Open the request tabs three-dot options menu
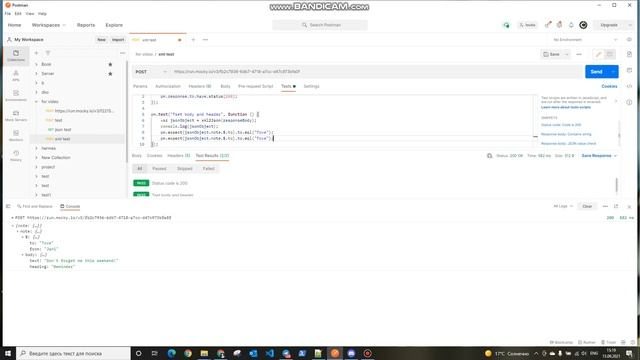The width and height of the screenshot is (640, 360). click(205, 40)
